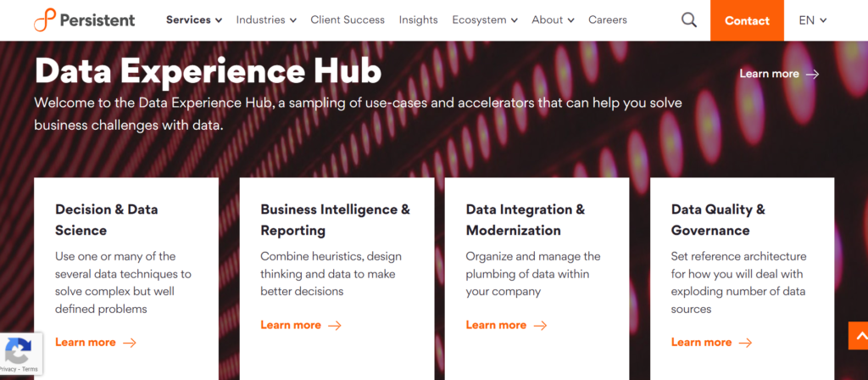Viewport: 868px width, 380px height.
Task: Open the EN language selector
Action: pyautogui.click(x=812, y=20)
